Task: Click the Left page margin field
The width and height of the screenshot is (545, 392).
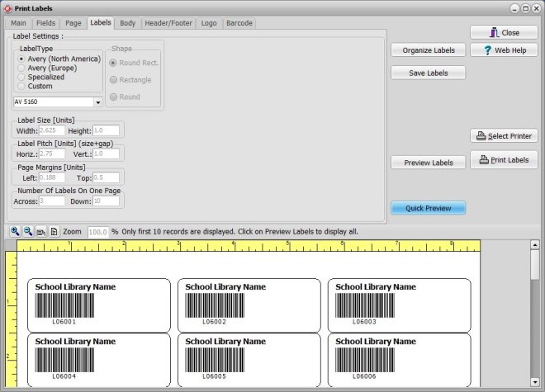Action: click(x=52, y=177)
